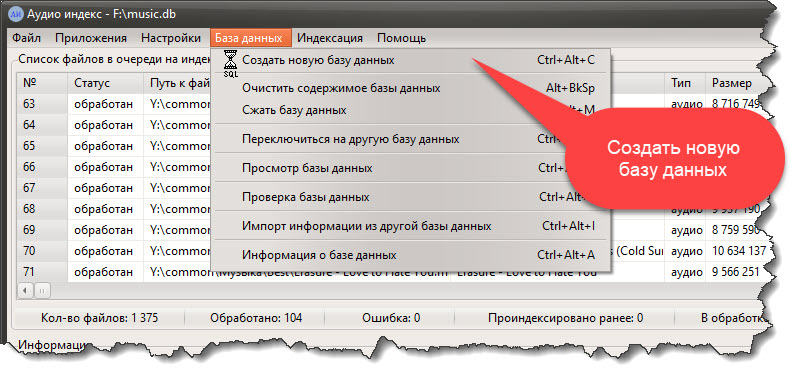Image resolution: width=800 pixels, height=382 pixels.
Task: Choose Проверка базы данных
Action: 411,197
